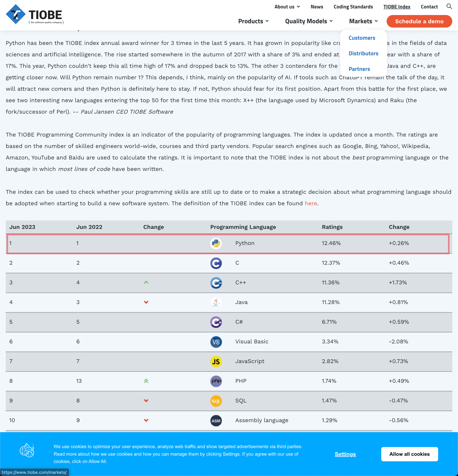This screenshot has width=458, height=476.
Task: Expand the Quality Models dropdown
Action: tap(309, 21)
